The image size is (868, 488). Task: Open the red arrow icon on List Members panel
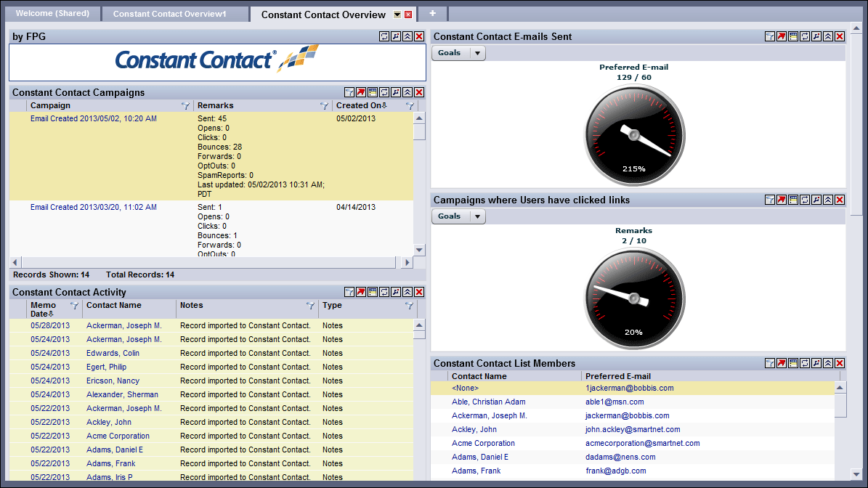pos(782,363)
